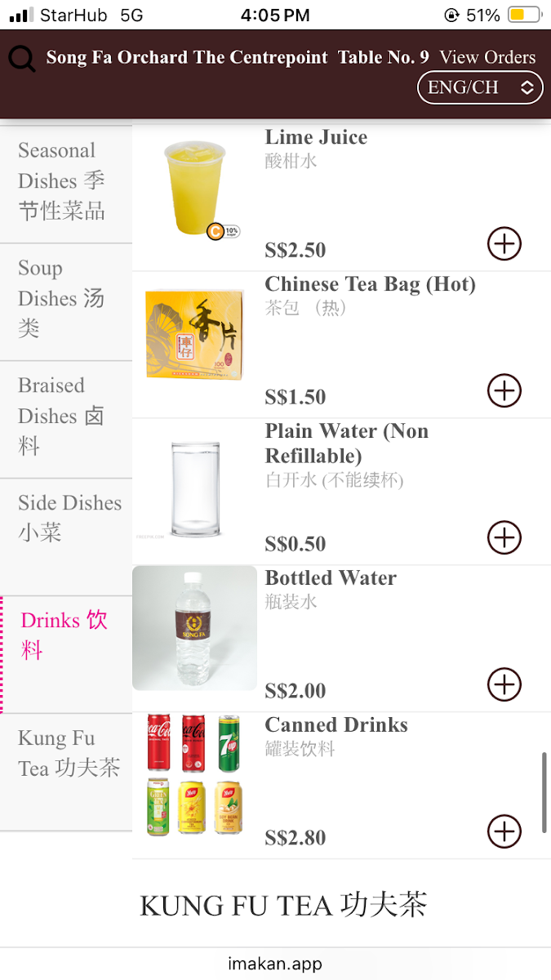Image resolution: width=551 pixels, height=980 pixels.
Task: Tap the Bottled Water product photo
Action: coord(194,628)
